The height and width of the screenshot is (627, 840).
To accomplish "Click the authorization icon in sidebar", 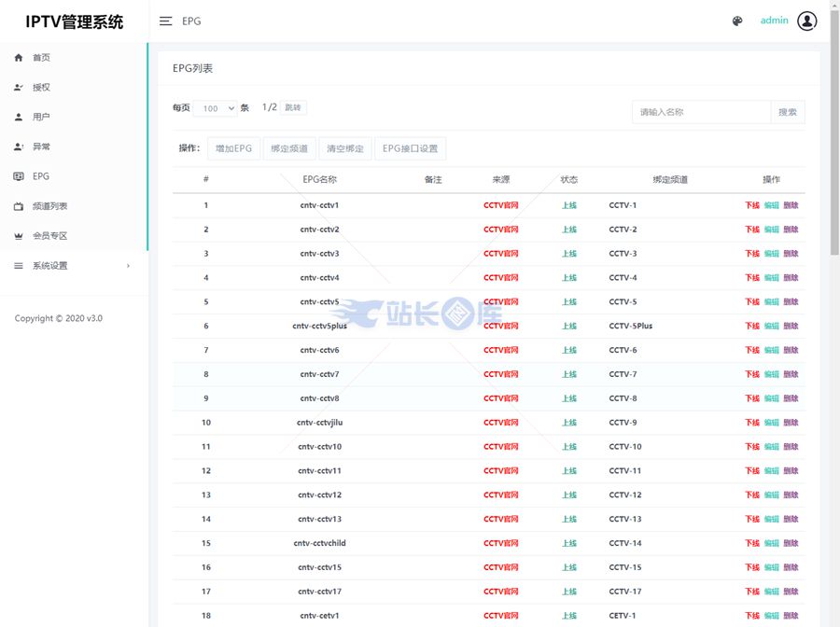I will [19, 88].
